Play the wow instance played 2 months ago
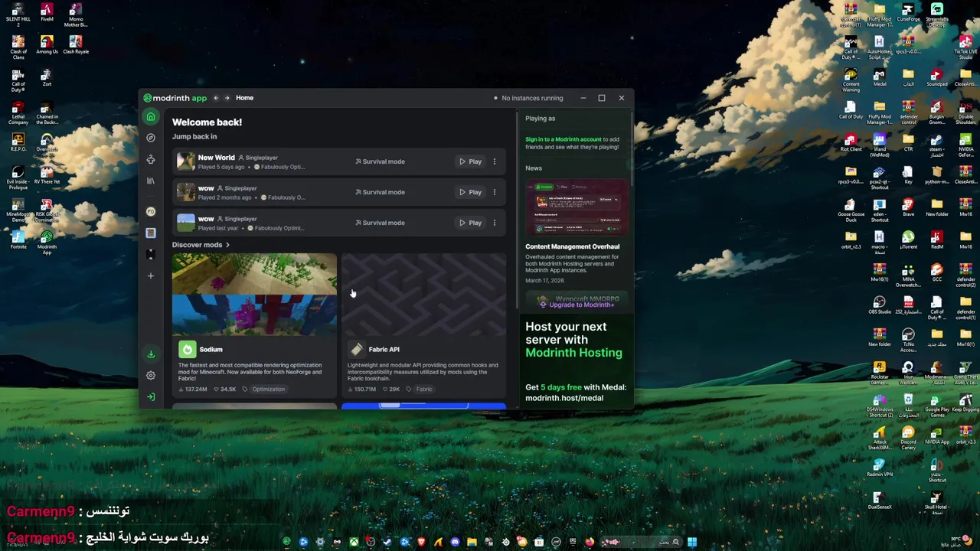 (x=470, y=192)
